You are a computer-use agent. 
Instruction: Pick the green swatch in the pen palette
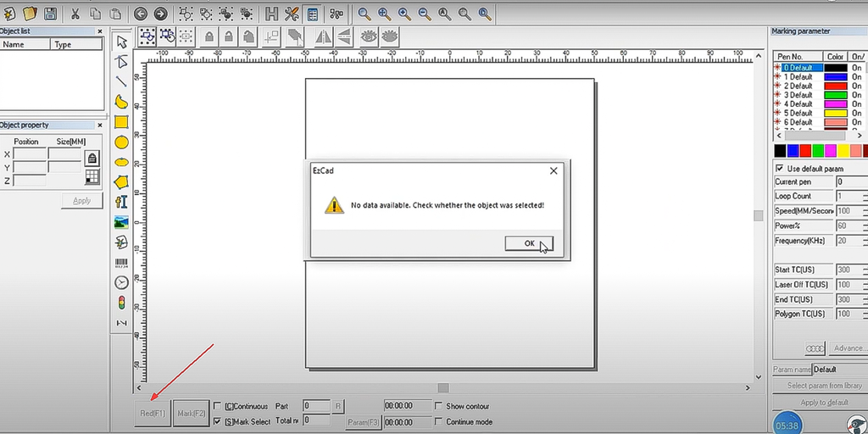818,151
